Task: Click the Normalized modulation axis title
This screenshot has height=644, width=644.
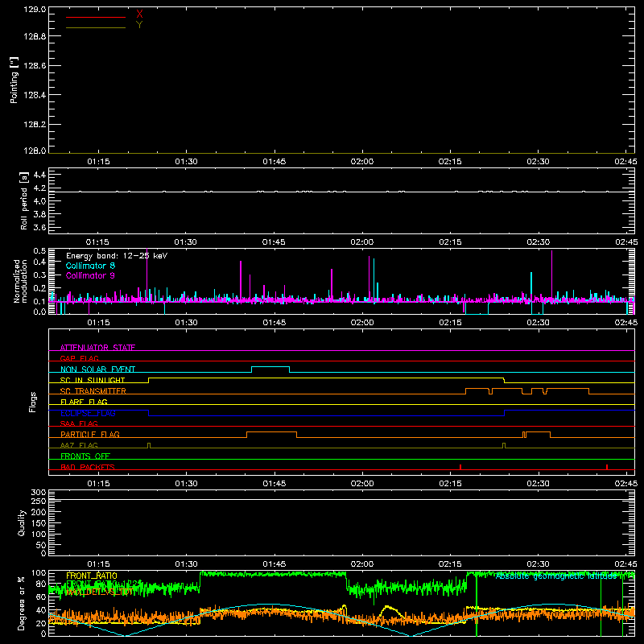Action: click(x=20, y=281)
